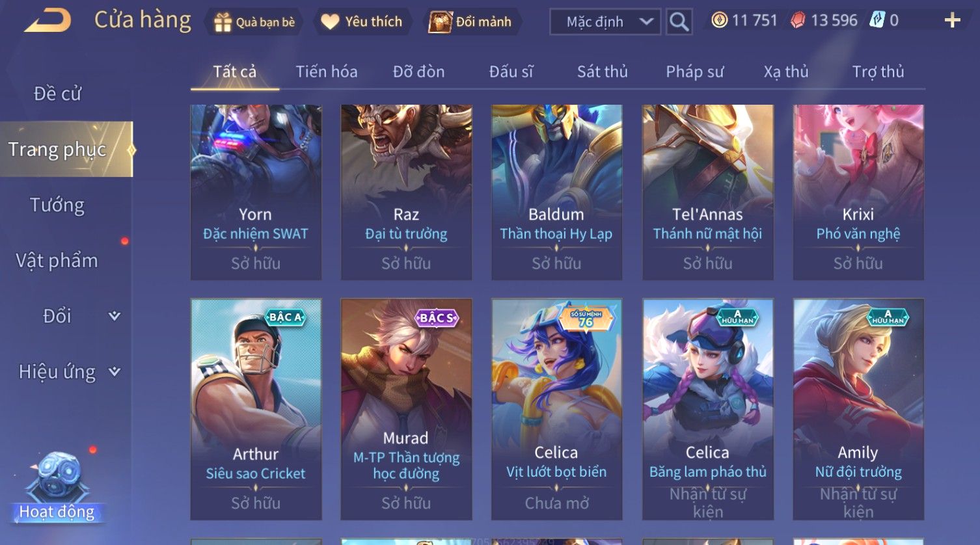Screen dimensions: 980x545
Task: Open Vật phẩm sidebar section
Action: click(57, 261)
